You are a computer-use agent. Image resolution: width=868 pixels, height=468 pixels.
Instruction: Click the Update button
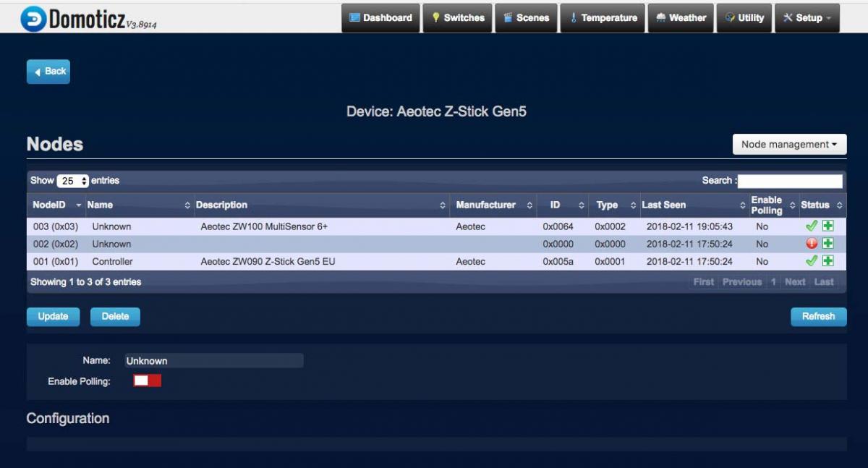pos(53,316)
